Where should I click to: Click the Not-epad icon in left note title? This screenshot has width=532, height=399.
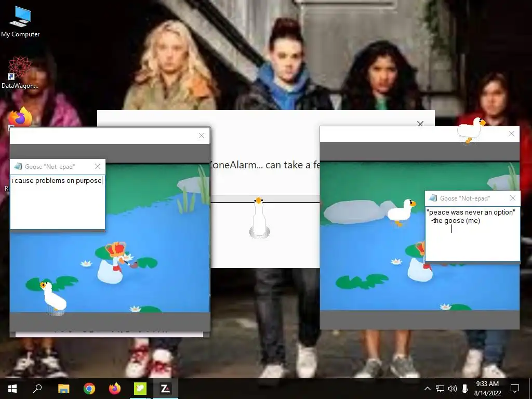coord(18,166)
